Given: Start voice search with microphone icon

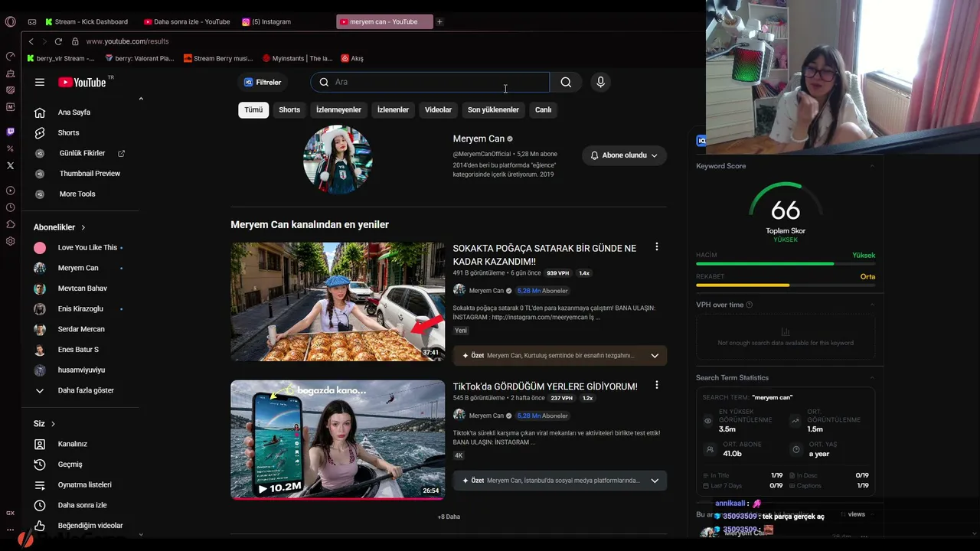Looking at the screenshot, I should pyautogui.click(x=600, y=82).
